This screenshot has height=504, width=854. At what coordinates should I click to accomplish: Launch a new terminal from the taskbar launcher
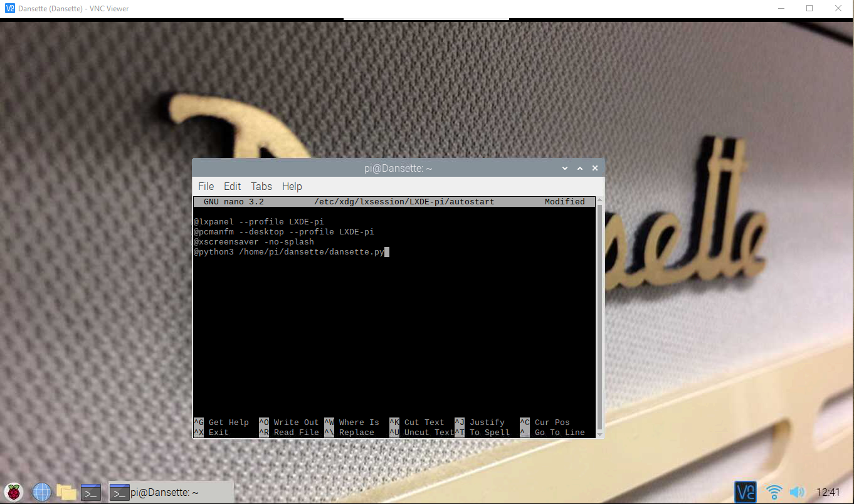pos(91,492)
